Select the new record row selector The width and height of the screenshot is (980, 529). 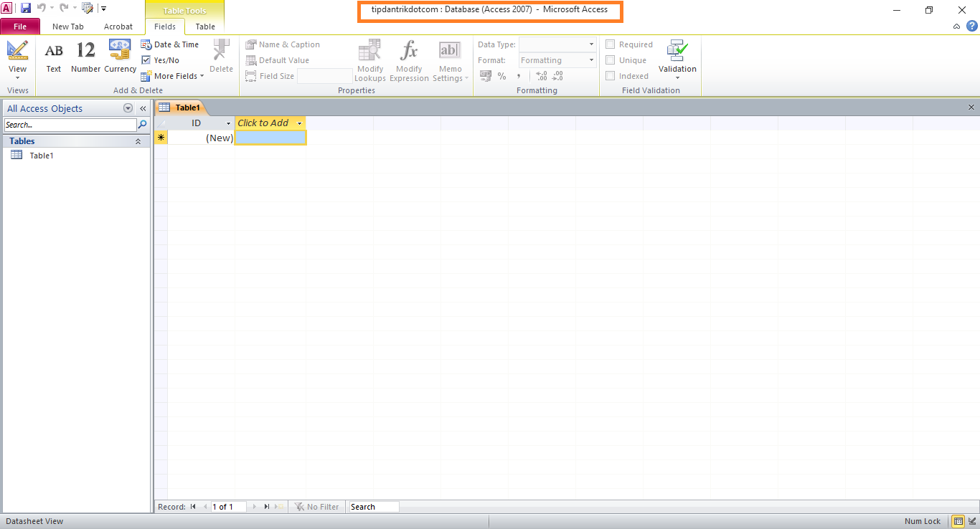click(x=161, y=138)
